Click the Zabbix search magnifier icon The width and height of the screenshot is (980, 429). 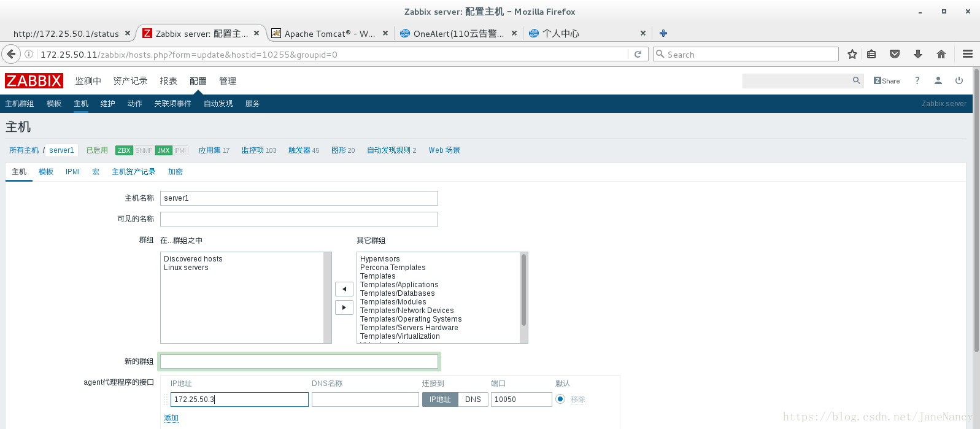click(857, 80)
